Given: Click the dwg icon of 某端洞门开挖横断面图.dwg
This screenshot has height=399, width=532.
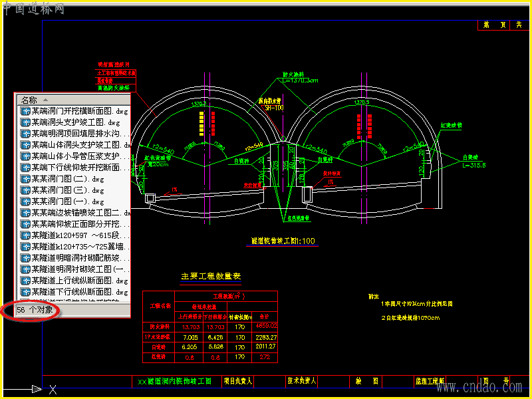Looking at the screenshot, I should coord(25,111).
